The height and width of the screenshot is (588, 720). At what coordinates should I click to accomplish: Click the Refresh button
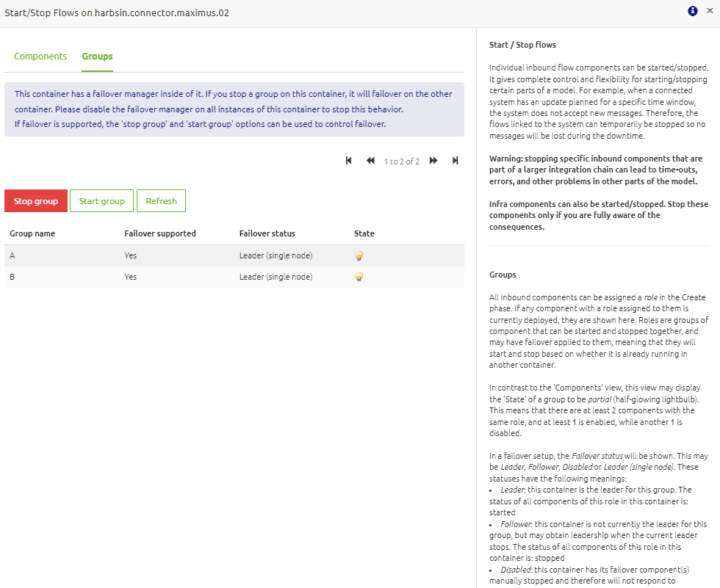(x=161, y=200)
